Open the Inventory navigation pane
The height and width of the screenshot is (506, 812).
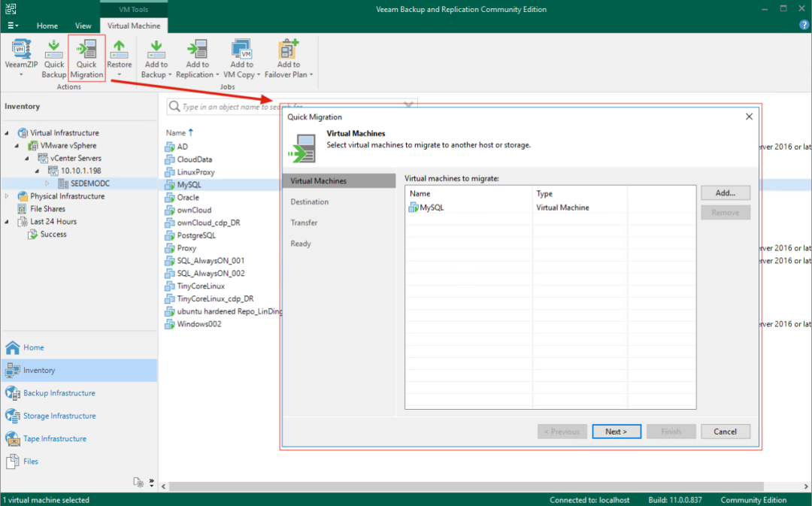(x=79, y=371)
